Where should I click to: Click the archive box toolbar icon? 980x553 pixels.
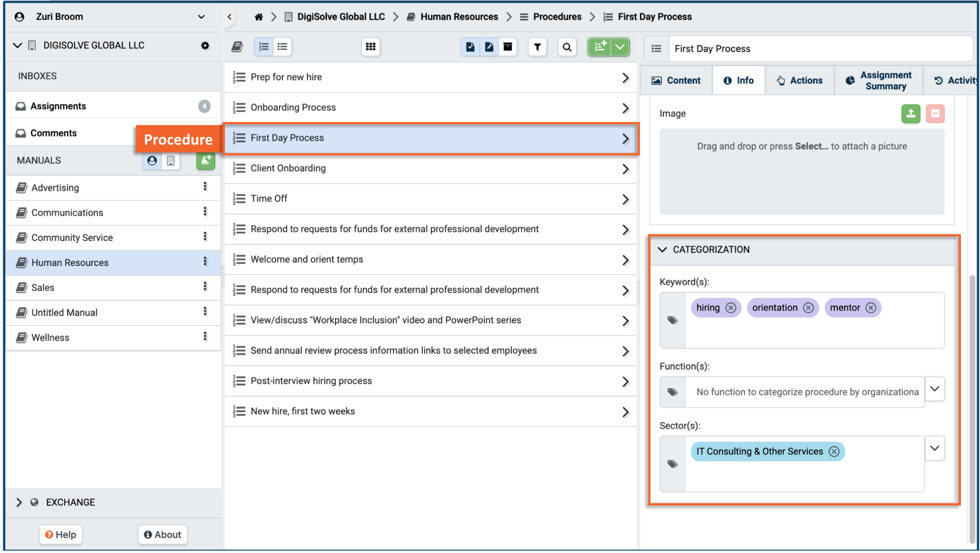pos(508,47)
